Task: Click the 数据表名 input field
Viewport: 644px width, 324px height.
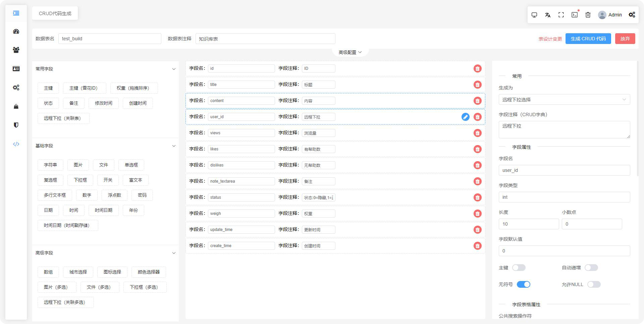Action: [x=110, y=39]
